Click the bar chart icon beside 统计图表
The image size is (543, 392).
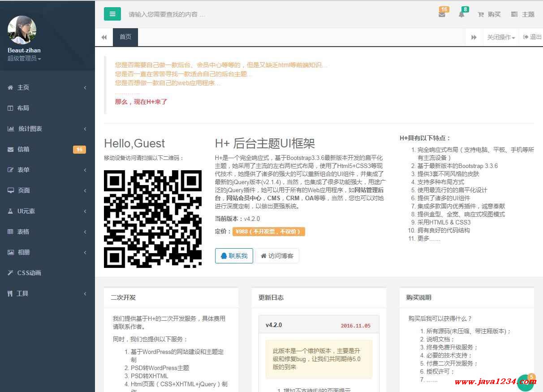point(11,129)
